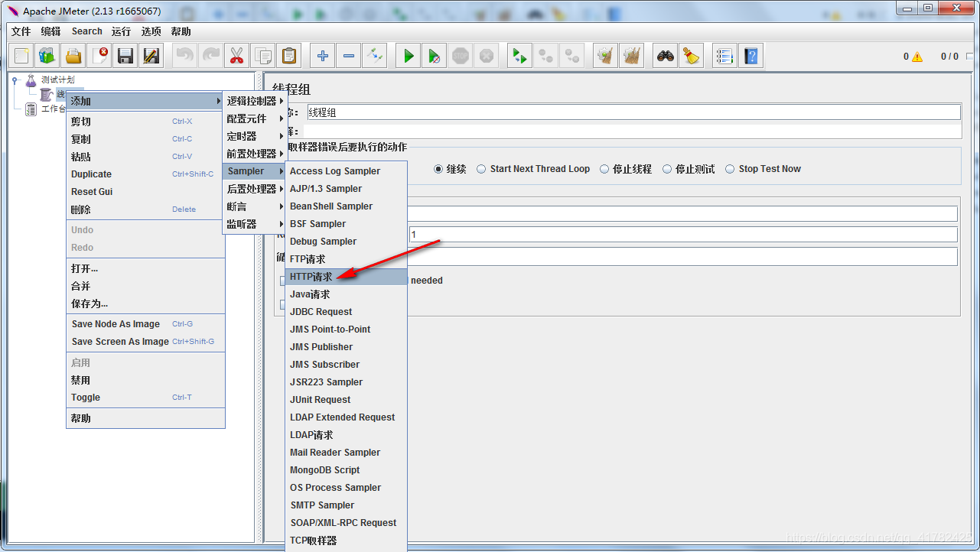Click the thread group comment input field

632,132
